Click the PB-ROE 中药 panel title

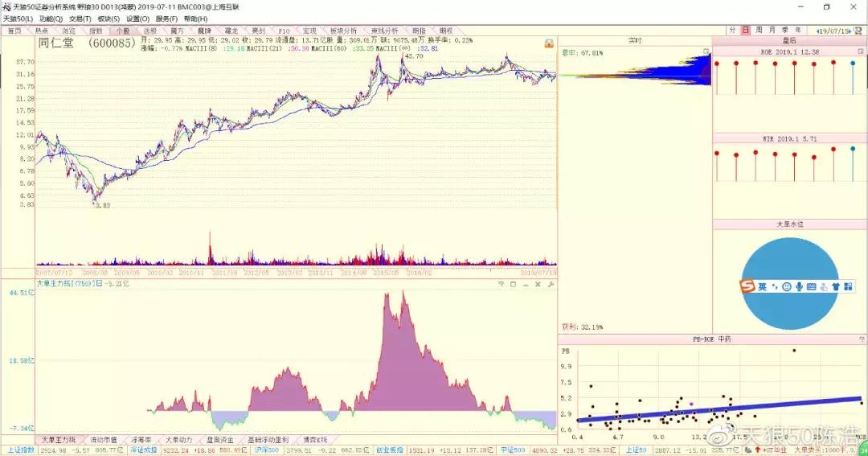pos(712,339)
